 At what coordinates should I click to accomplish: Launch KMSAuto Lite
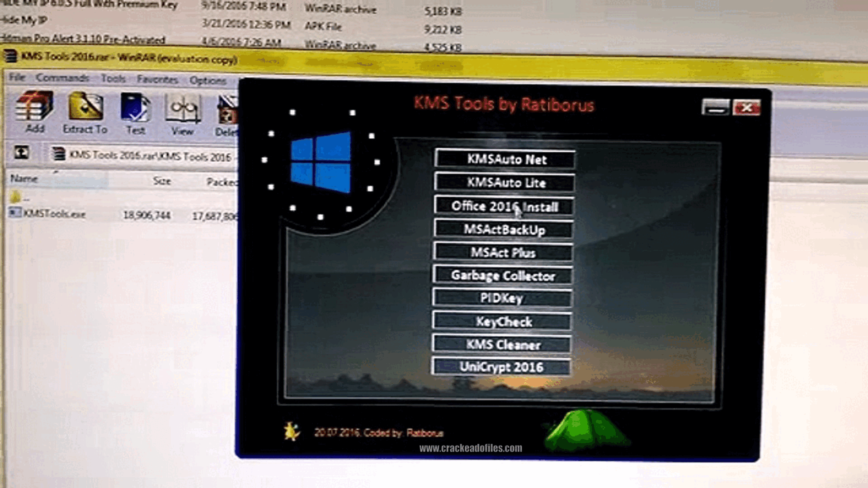pyautogui.click(x=505, y=183)
